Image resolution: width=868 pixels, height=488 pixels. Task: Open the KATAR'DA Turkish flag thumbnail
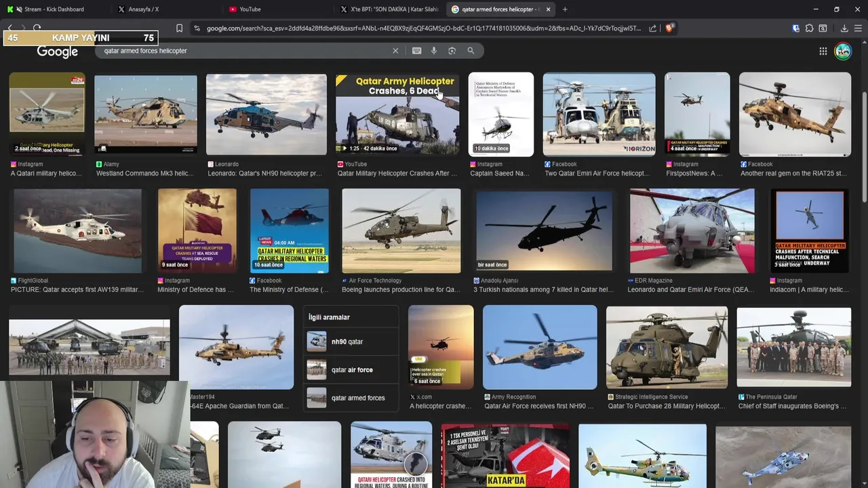tap(505, 455)
